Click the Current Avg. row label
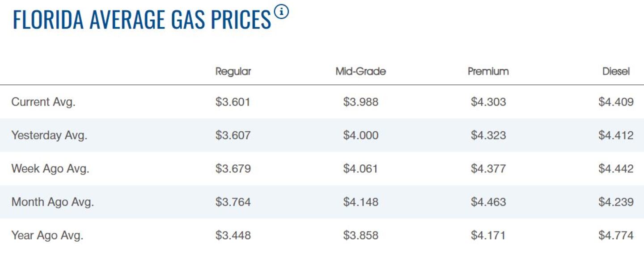This screenshot has width=644, height=260. coord(43,102)
